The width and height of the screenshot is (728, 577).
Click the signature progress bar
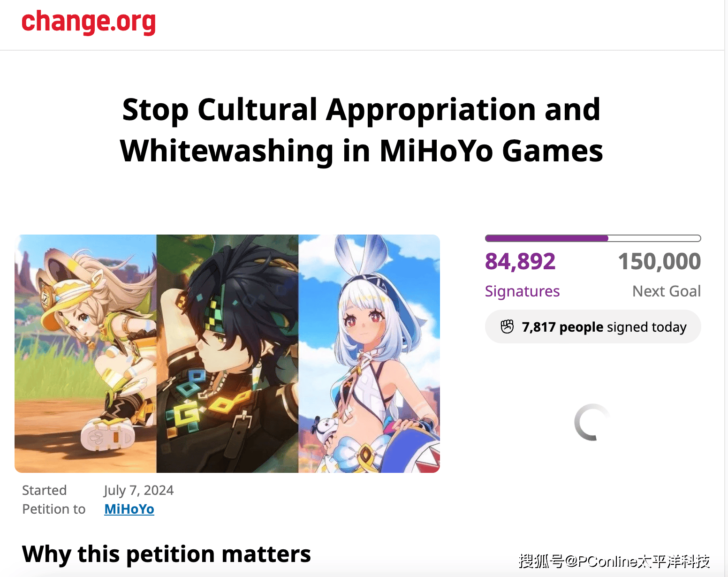click(x=593, y=238)
